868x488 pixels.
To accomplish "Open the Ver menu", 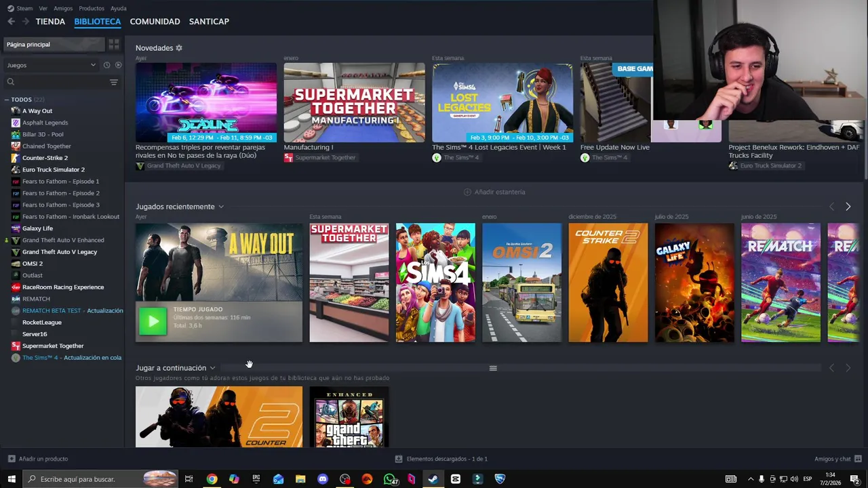I will click(43, 8).
